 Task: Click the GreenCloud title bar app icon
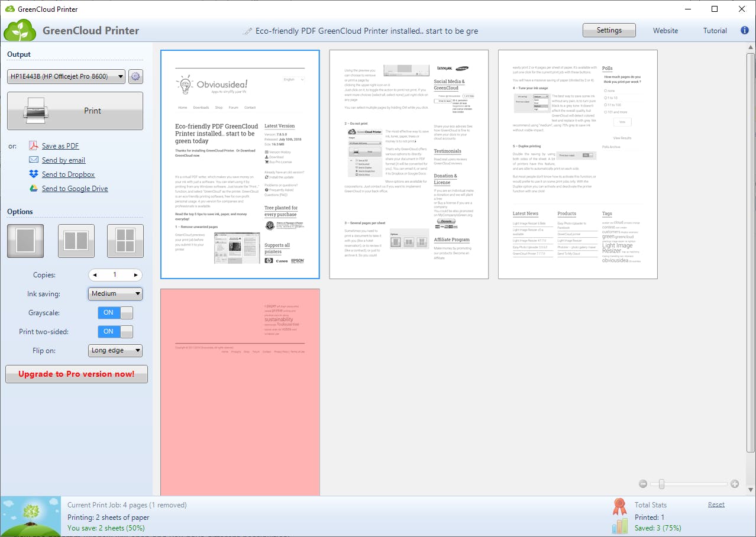(9, 9)
